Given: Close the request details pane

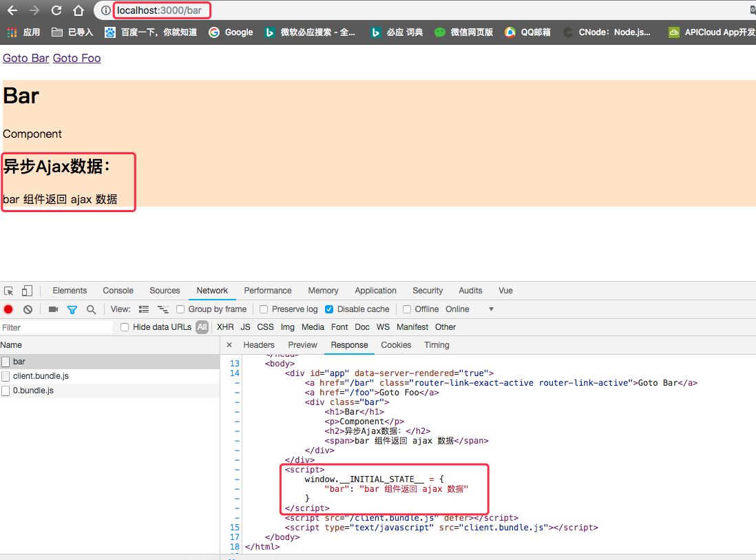Looking at the screenshot, I should click(229, 345).
